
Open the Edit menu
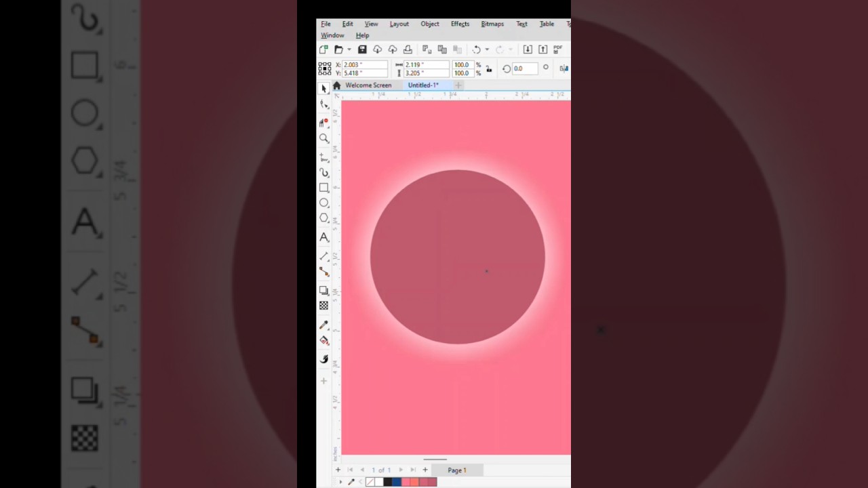point(347,24)
